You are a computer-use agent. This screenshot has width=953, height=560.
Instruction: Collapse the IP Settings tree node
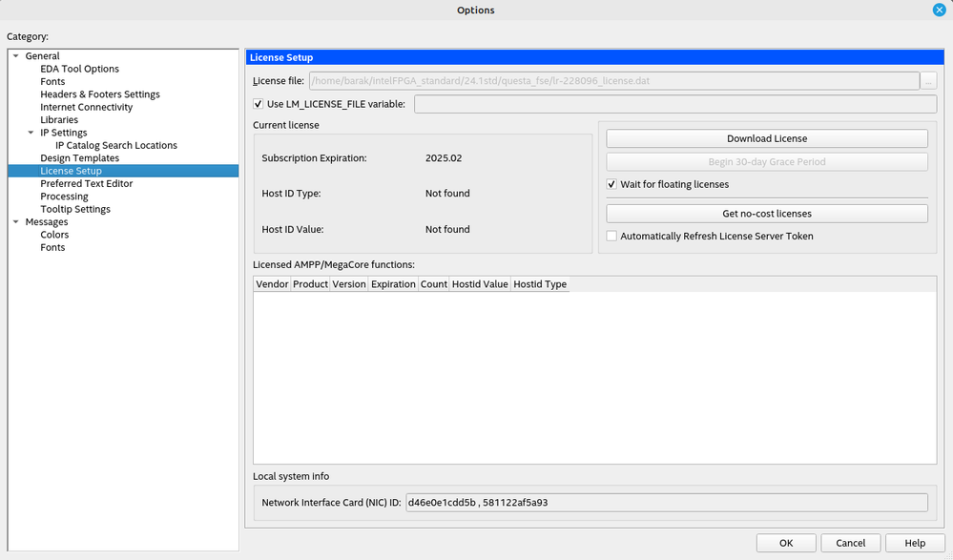point(31,133)
